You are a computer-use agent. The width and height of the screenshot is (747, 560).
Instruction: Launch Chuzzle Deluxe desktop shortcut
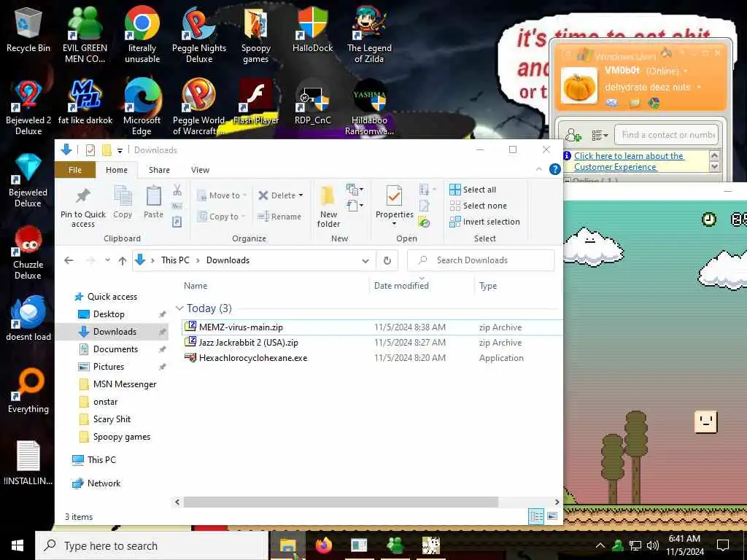[x=28, y=252]
